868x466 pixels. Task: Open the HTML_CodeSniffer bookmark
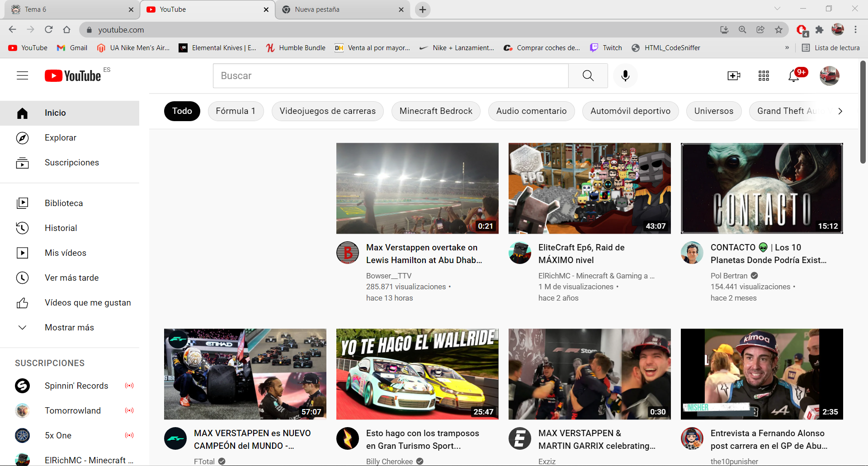666,47
